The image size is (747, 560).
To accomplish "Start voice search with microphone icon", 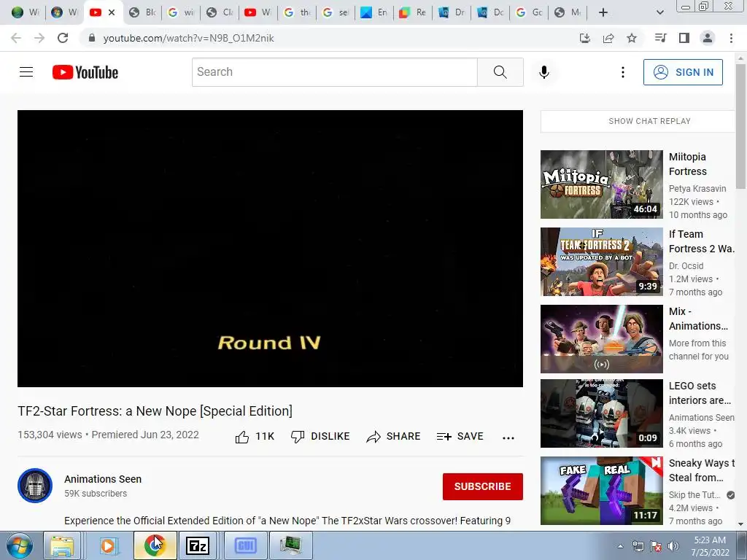I will click(544, 72).
